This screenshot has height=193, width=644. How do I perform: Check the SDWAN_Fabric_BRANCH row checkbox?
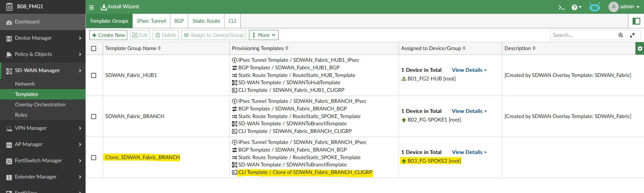(x=93, y=116)
